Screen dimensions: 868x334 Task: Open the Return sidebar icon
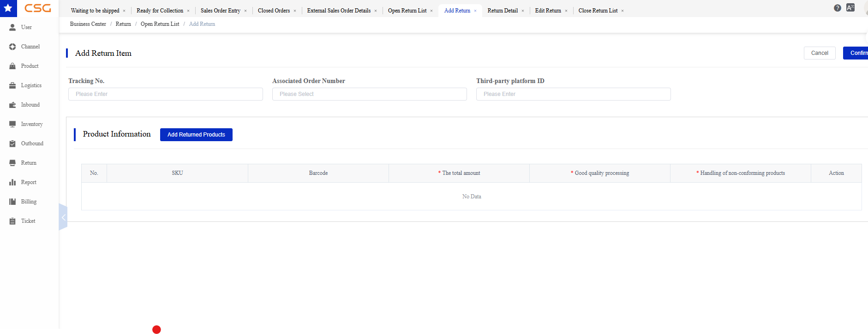point(12,163)
